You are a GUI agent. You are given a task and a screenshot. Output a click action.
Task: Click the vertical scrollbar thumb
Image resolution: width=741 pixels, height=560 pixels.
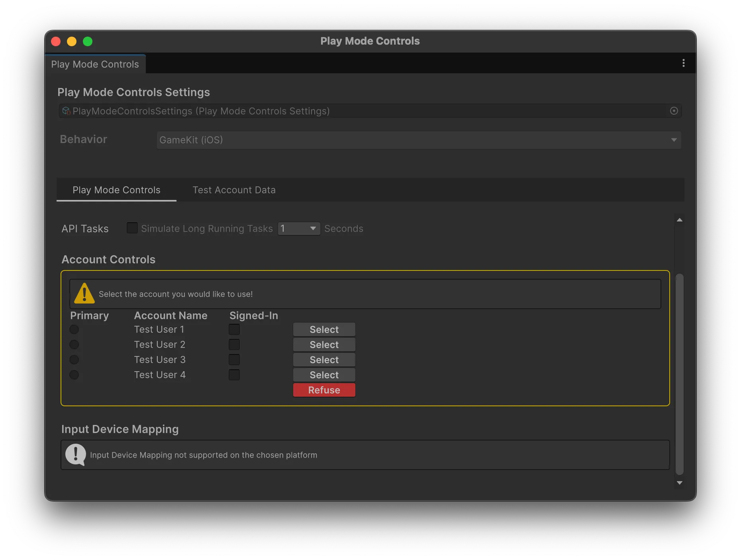[x=680, y=374]
